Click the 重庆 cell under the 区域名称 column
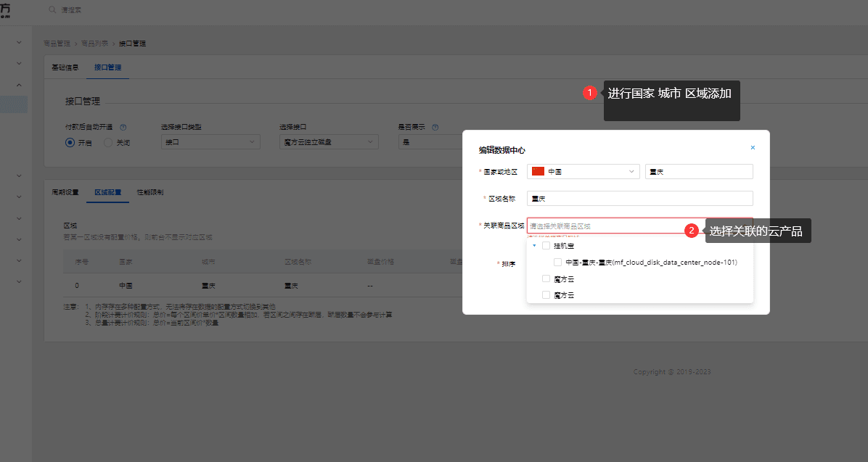This screenshot has width=868, height=462. [291, 286]
